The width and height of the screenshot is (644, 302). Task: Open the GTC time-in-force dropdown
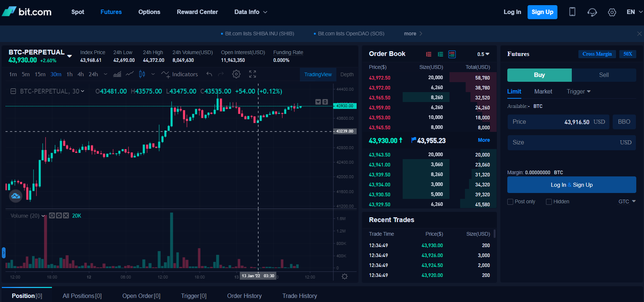pos(627,201)
